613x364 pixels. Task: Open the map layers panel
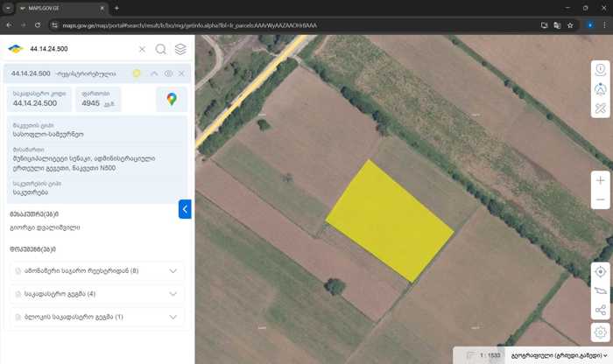pyautogui.click(x=180, y=49)
